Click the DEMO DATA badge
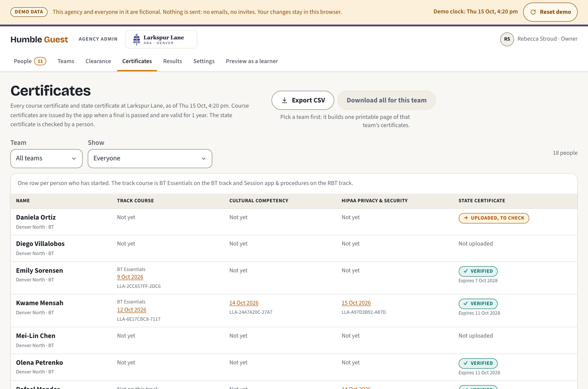 tap(29, 12)
